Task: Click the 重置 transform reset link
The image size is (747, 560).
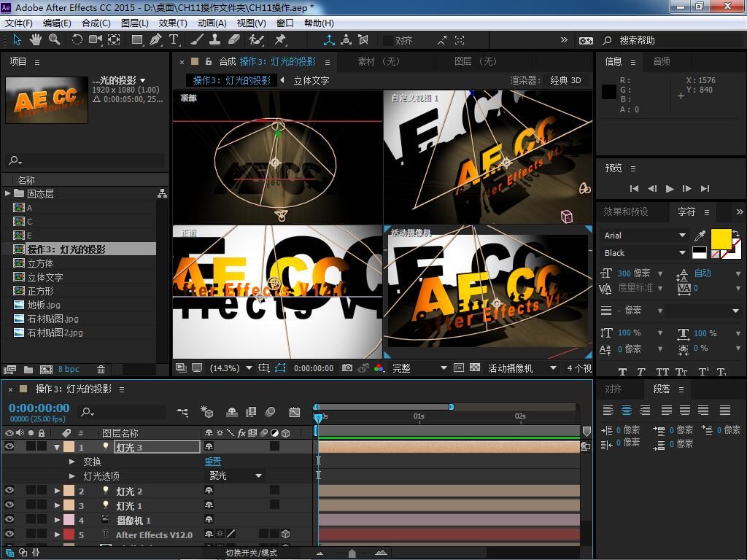Action: (212, 462)
